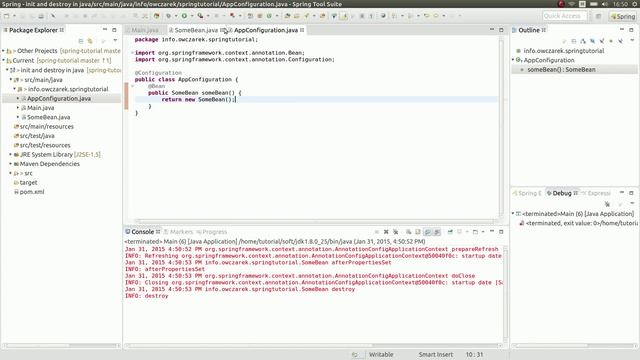Select someBean() : SomeBean in Outline
This screenshot has width=640, height=360.
point(561,70)
